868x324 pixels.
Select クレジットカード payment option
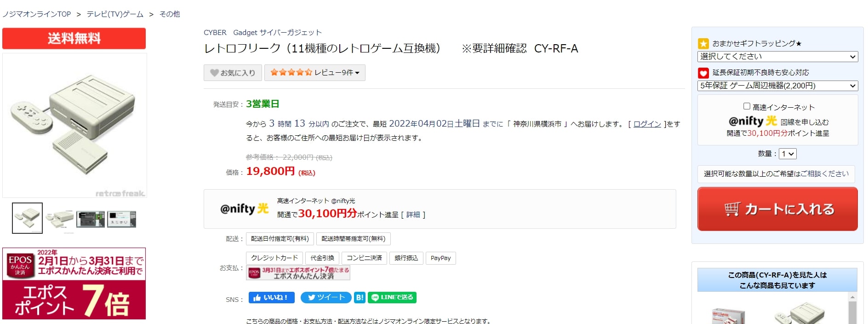[274, 258]
